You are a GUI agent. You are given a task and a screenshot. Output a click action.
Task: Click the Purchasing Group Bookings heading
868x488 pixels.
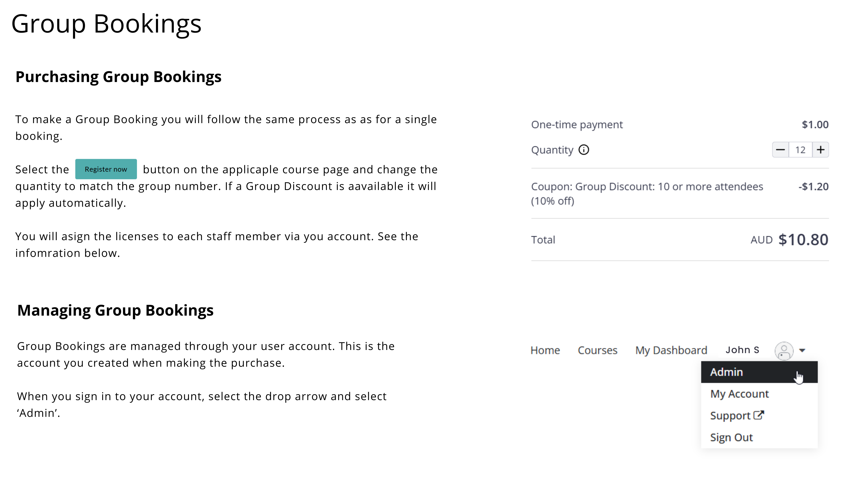(x=118, y=77)
